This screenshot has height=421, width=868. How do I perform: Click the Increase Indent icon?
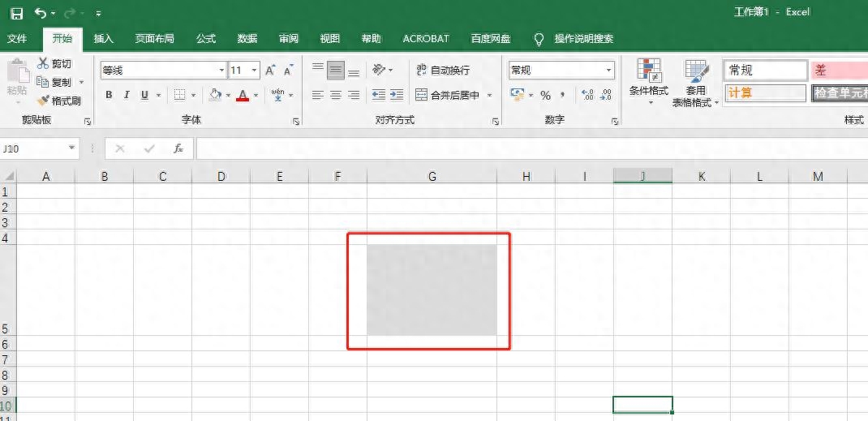pyautogui.click(x=397, y=95)
